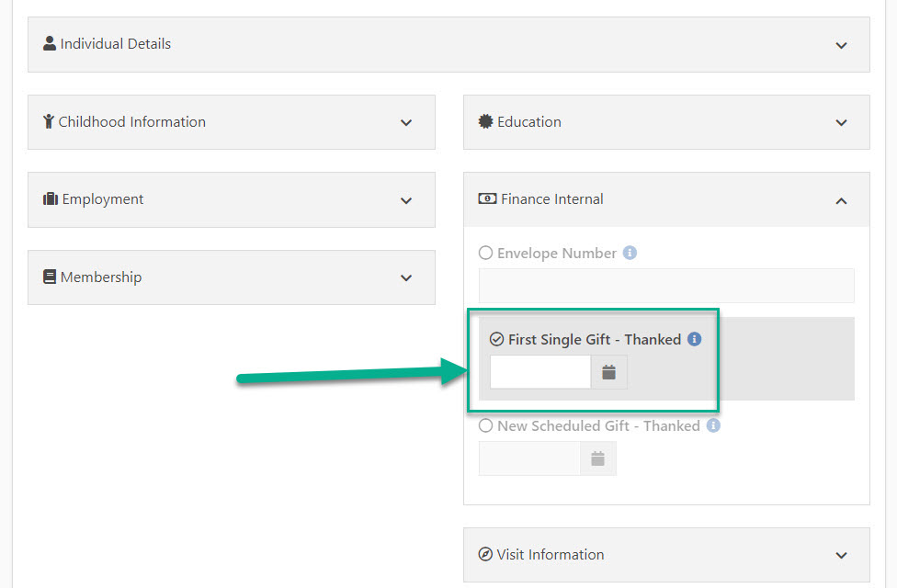The width and height of the screenshot is (897, 588).
Task: Open info tooltip for First Single Gift - Thanked
Action: coord(695,339)
